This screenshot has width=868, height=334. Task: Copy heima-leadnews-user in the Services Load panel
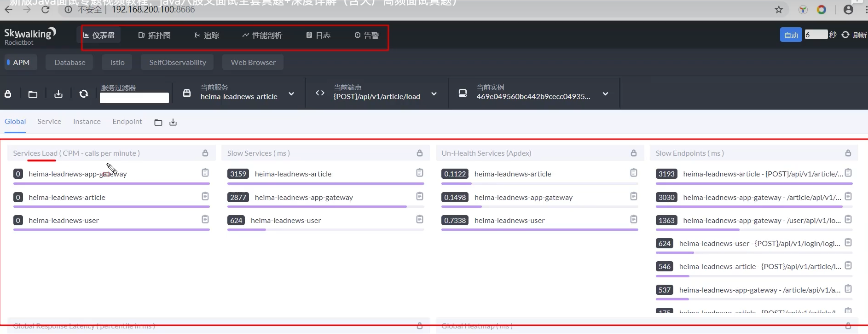pos(205,219)
